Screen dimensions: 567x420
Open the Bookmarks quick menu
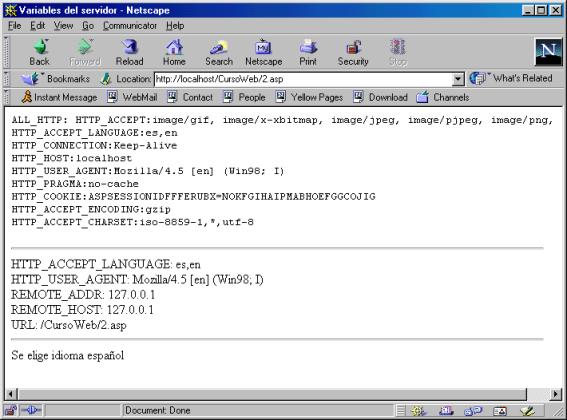pyautogui.click(x=55, y=79)
